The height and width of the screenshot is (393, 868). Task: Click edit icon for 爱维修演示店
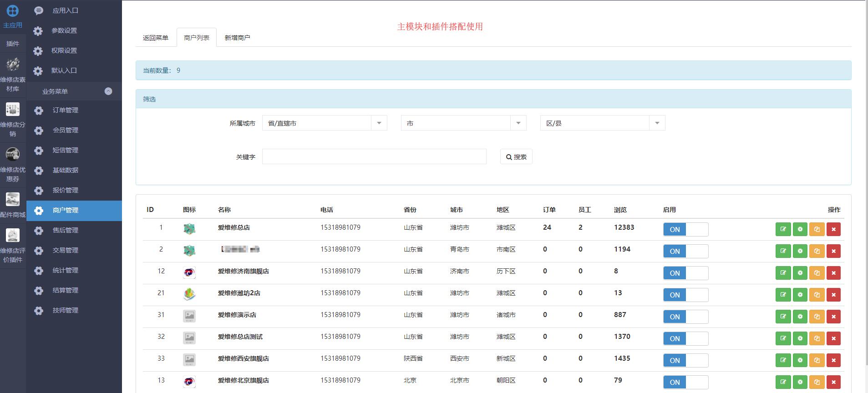coord(783,317)
